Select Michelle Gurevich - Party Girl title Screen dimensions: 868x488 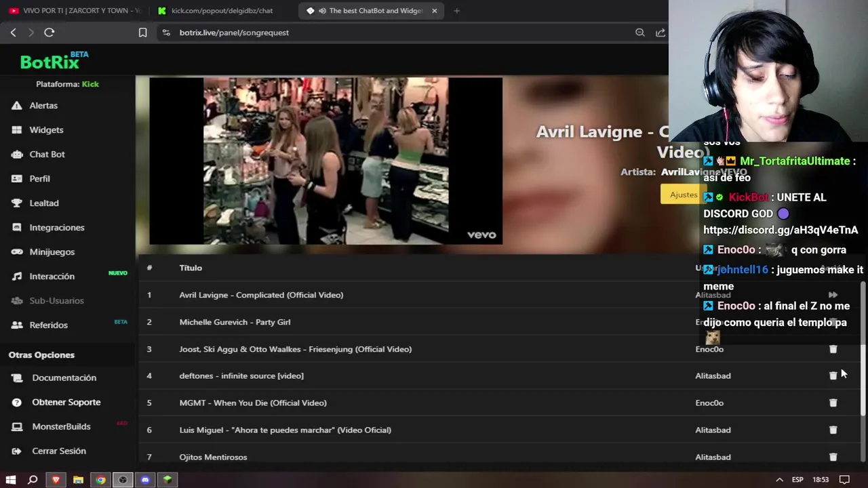click(235, 322)
